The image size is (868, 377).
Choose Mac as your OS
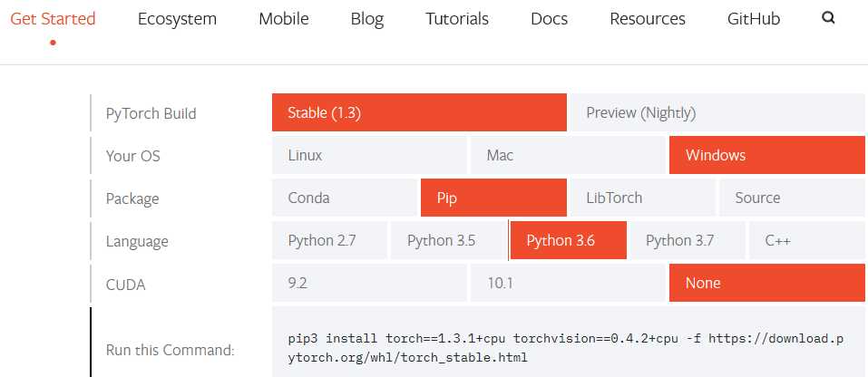(568, 155)
